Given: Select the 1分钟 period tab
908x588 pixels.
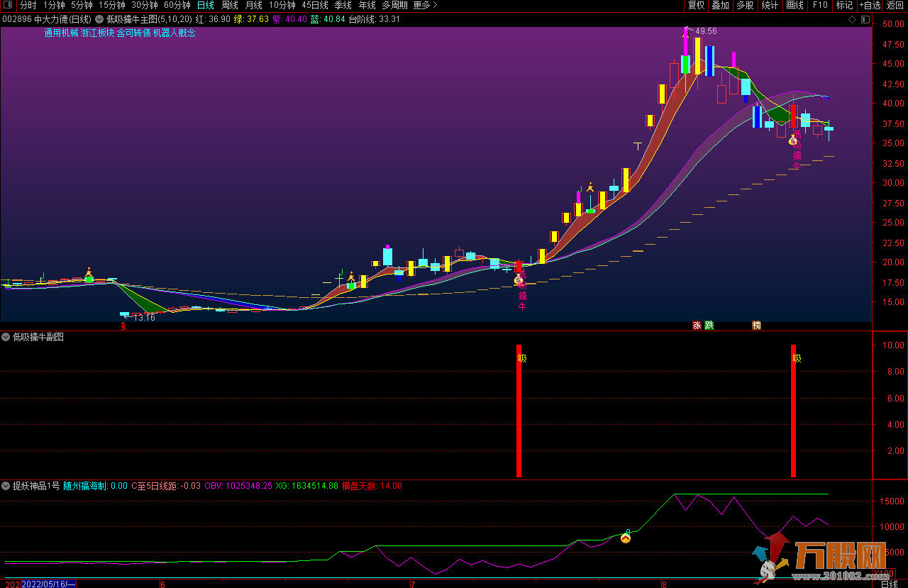Looking at the screenshot, I should click(54, 5).
